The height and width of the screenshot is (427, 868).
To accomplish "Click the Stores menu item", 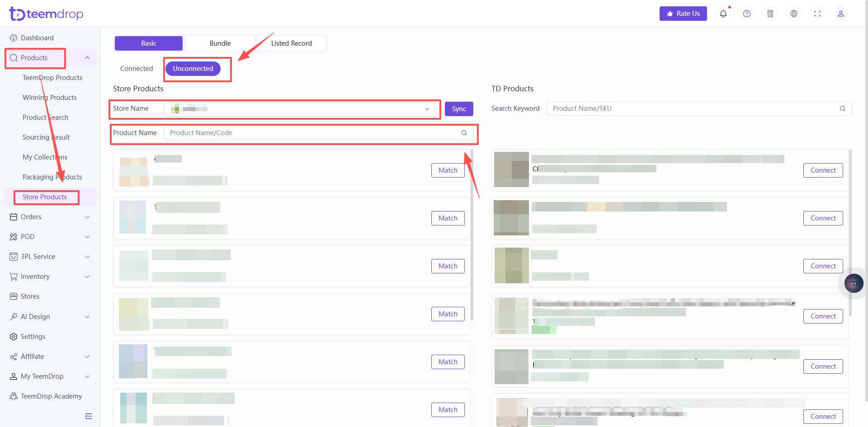I will tap(30, 296).
